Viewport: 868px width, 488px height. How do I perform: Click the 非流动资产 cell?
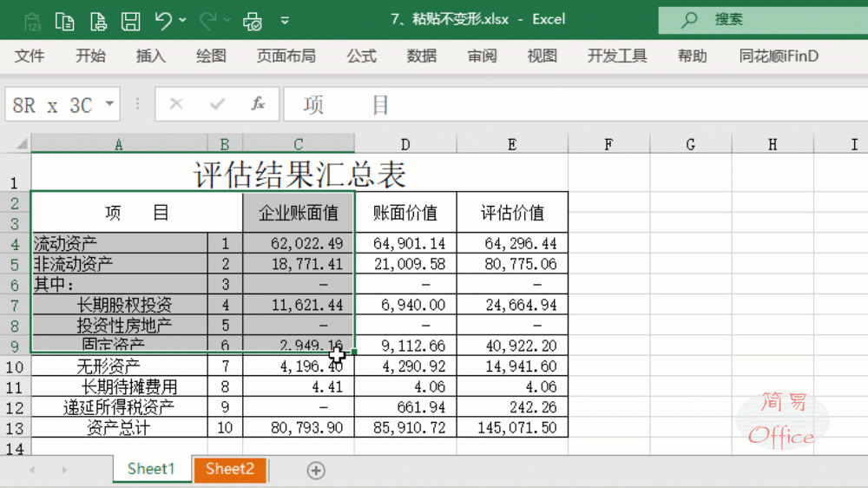[119, 264]
